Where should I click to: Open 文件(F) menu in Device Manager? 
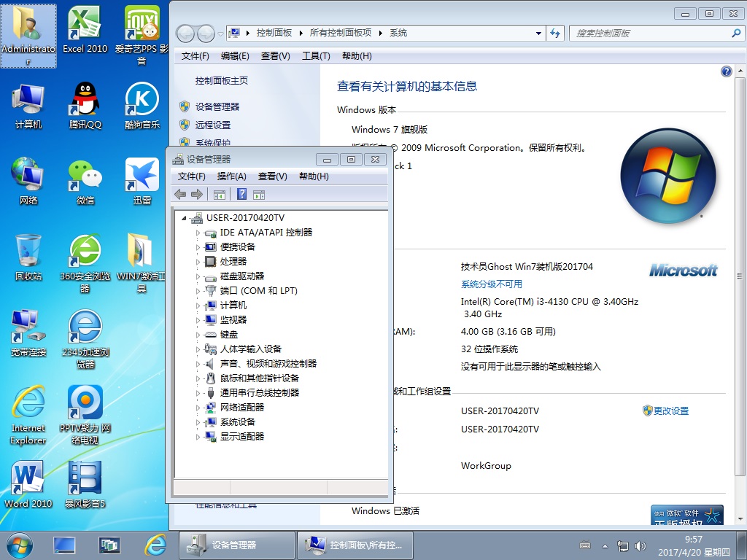(x=192, y=176)
